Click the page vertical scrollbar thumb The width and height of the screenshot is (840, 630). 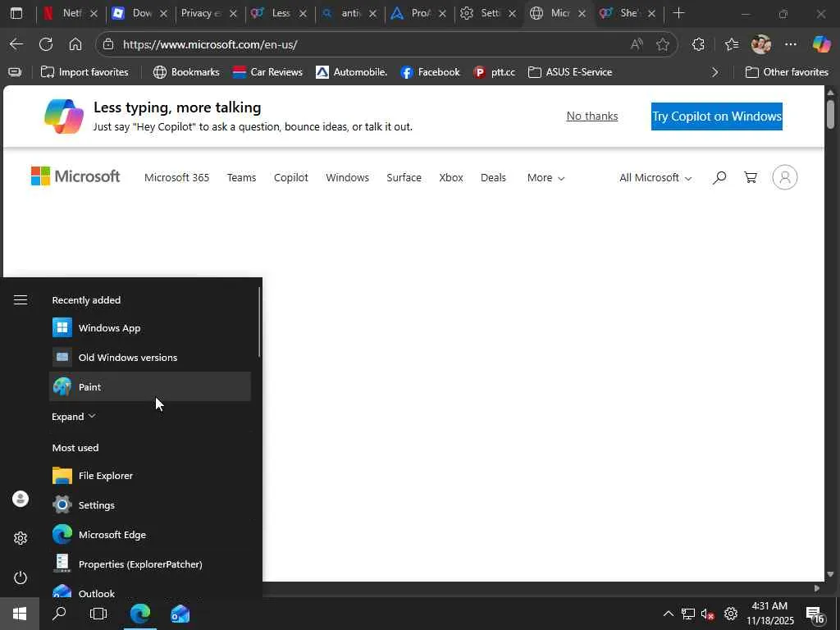[830, 113]
